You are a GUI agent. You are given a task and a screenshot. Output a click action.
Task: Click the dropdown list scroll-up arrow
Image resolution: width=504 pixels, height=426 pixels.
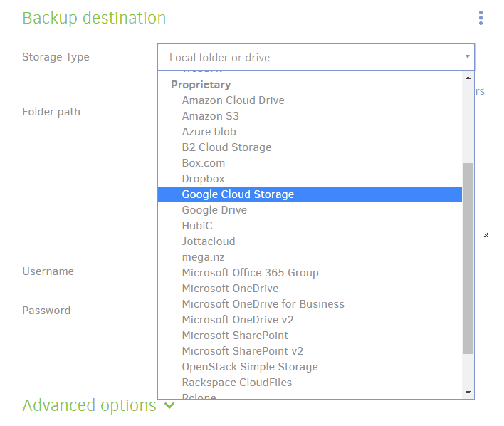(468, 77)
